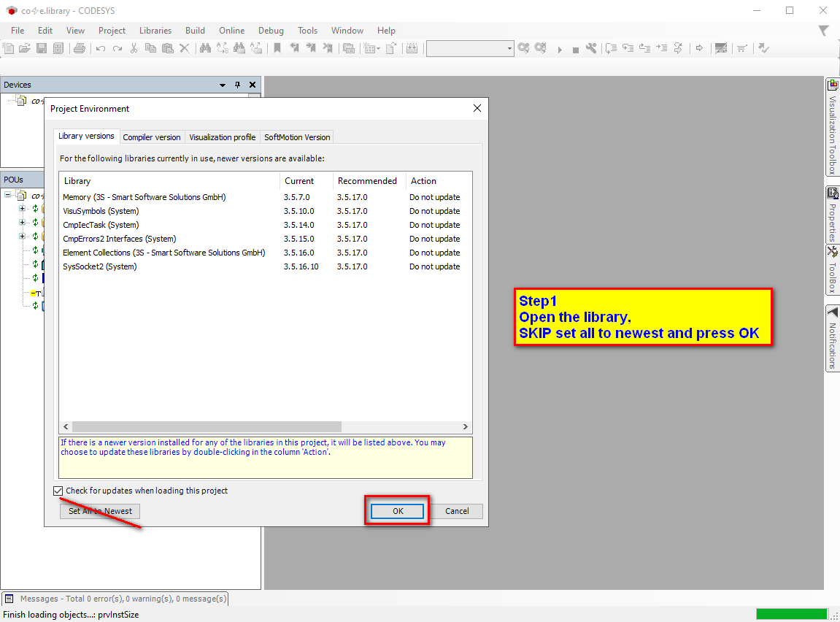
Task: Click the Stop square toolbar icon
Action: tap(575, 49)
